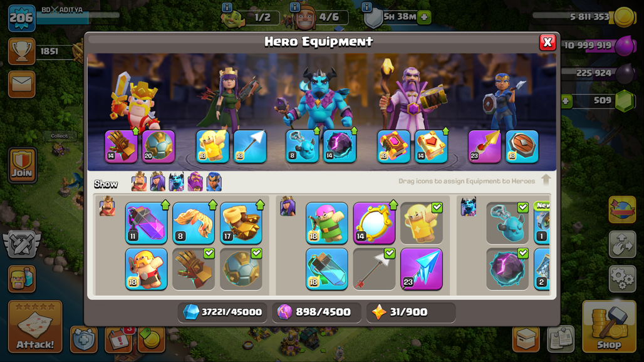644x362 pixels.
Task: Open builder info above 1/2 counter
Action: 227,7
